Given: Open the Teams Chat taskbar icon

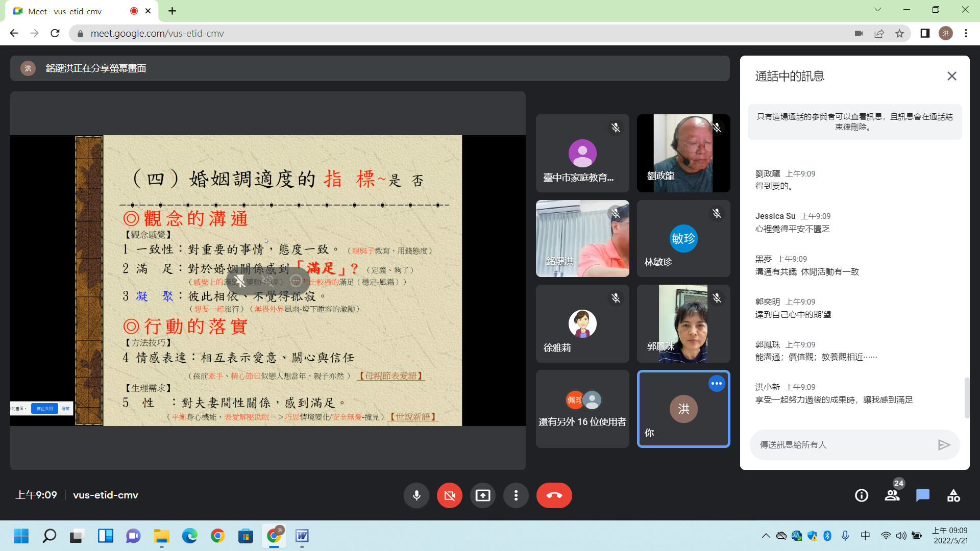Looking at the screenshot, I should [x=133, y=536].
